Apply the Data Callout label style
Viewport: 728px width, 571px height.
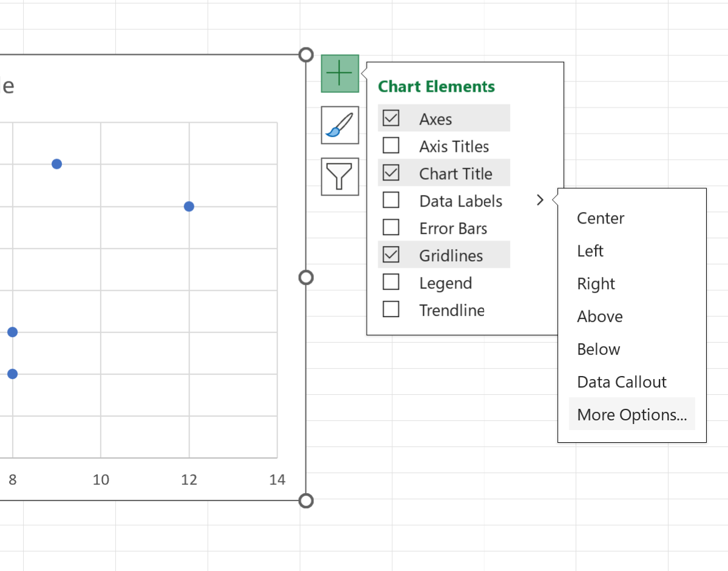(x=621, y=382)
